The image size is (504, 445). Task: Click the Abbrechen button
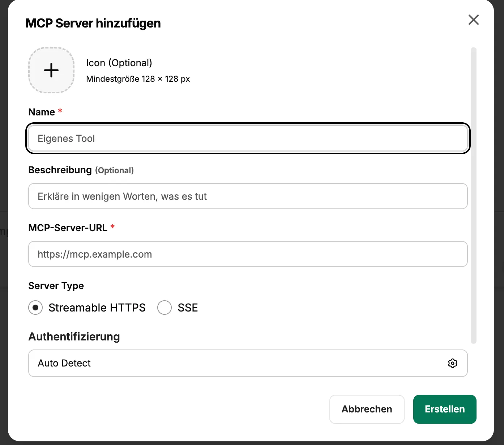[x=367, y=409]
